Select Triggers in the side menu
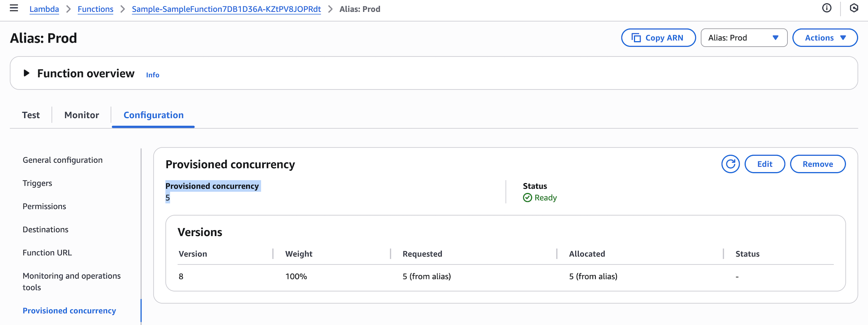The width and height of the screenshot is (868, 325). click(37, 183)
